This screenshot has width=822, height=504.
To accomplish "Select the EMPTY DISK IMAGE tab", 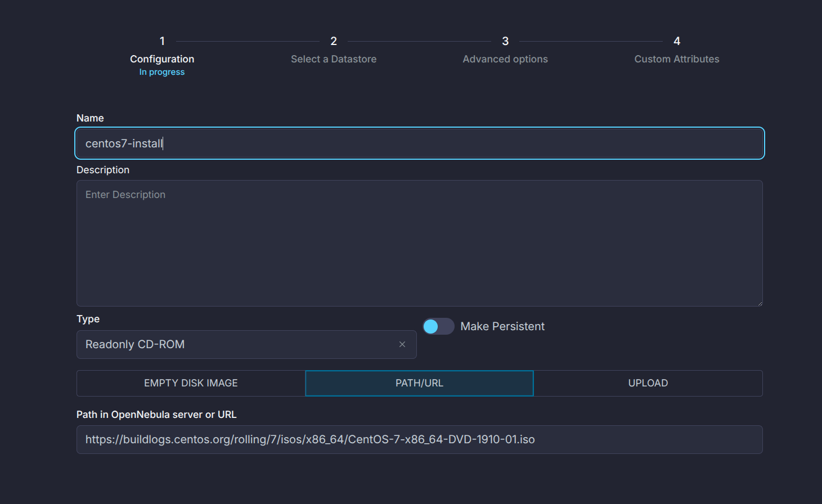I will pyautogui.click(x=191, y=383).
